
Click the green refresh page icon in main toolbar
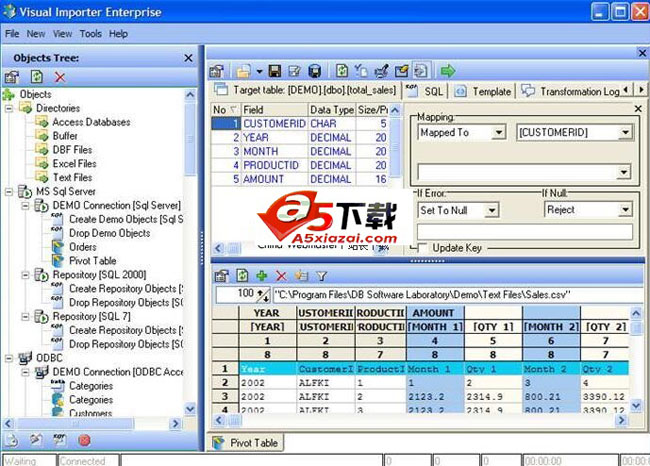342,71
